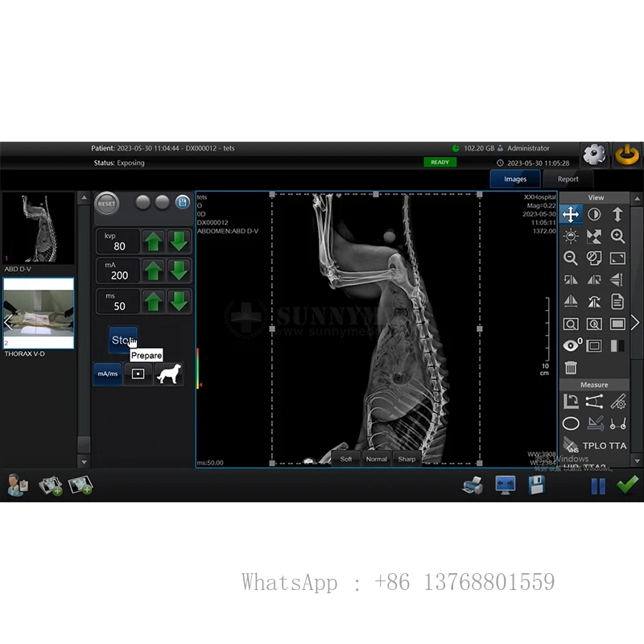Viewport: 644px width, 644px height.
Task: Switch to the Report tab
Action: pyautogui.click(x=568, y=179)
